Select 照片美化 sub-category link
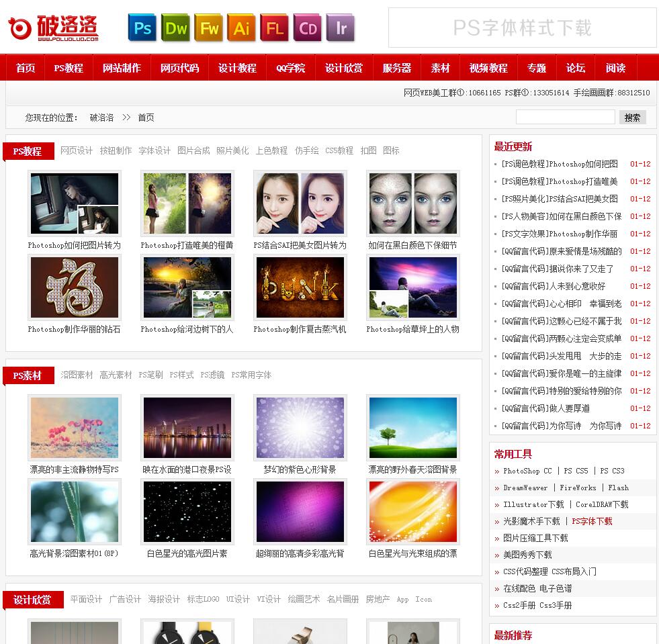 [x=232, y=150]
